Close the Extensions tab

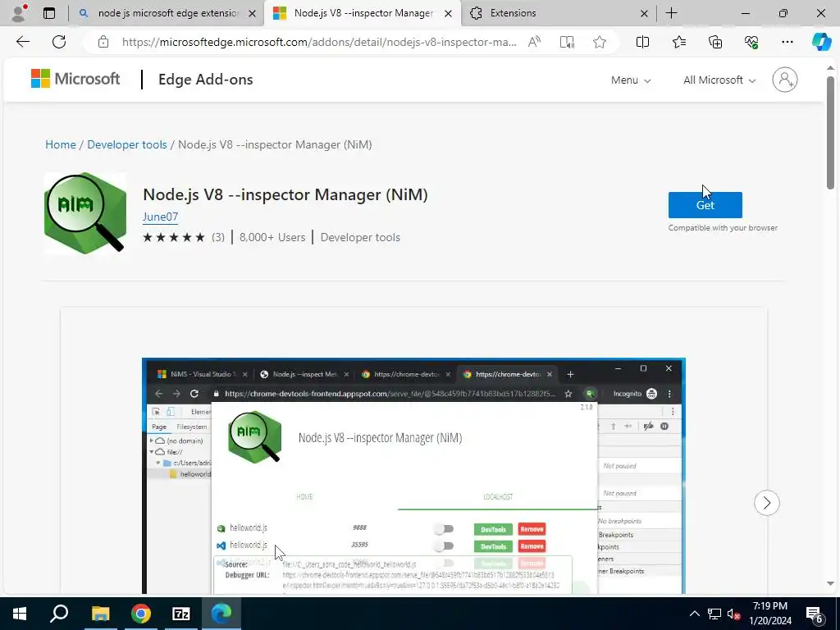point(645,13)
